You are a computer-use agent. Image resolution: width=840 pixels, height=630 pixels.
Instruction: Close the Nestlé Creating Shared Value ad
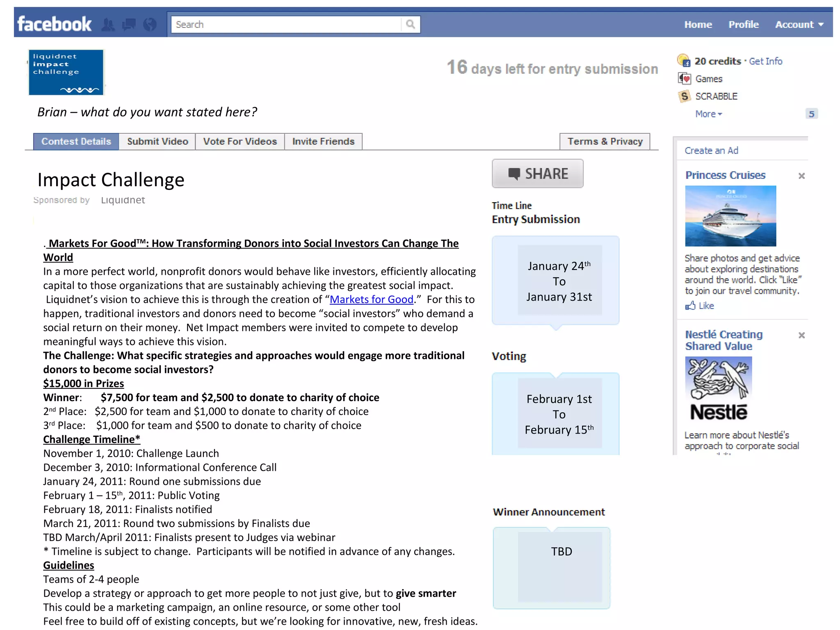tap(801, 335)
